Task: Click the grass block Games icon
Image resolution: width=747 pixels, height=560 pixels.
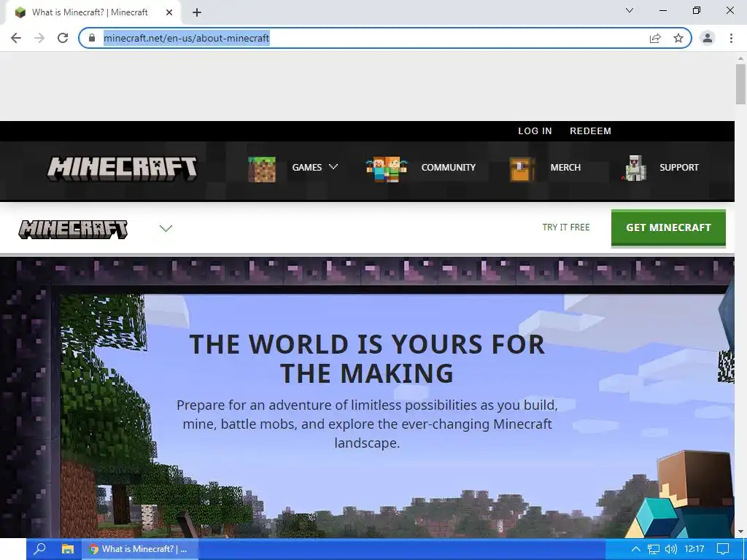Action: 262,169
